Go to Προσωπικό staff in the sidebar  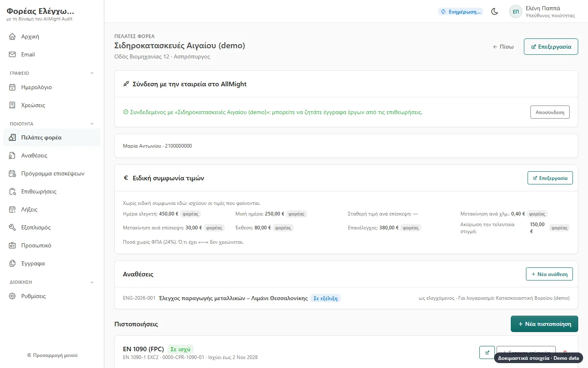52,245
